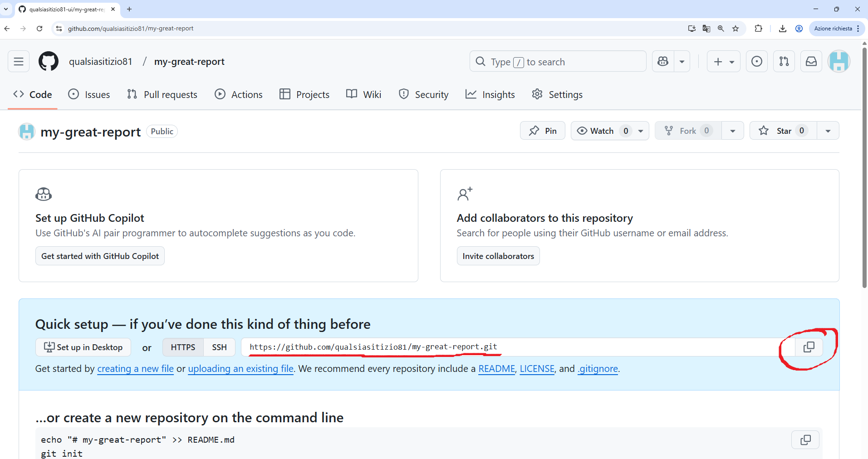The image size is (868, 459).
Task: Click the GitHub home logo
Action: pyautogui.click(x=48, y=61)
